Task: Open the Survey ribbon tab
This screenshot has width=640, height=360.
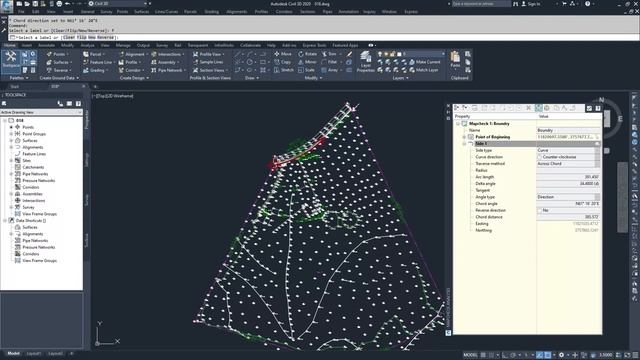Action: point(162,45)
